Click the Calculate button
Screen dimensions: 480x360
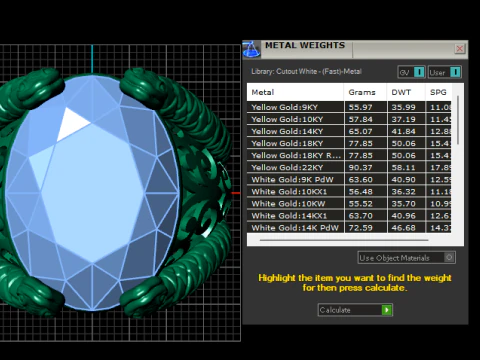[x=355, y=310]
